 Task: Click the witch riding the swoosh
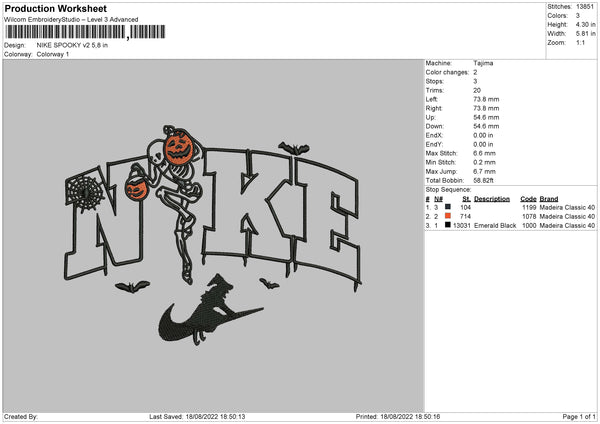coord(211,311)
